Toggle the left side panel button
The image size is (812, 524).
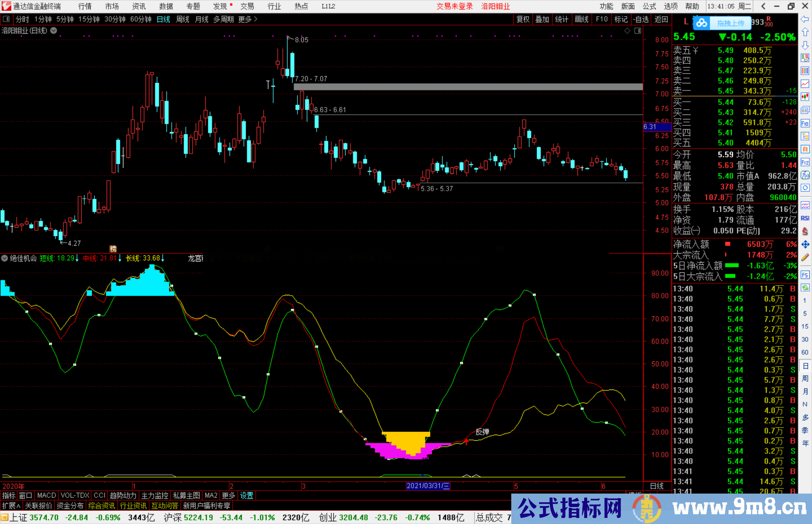click(x=6, y=19)
